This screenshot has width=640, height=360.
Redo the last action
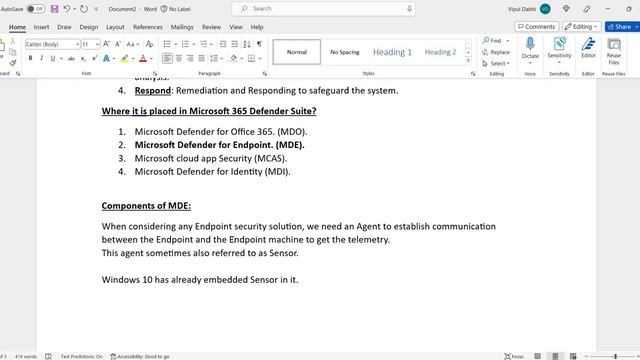[84, 9]
